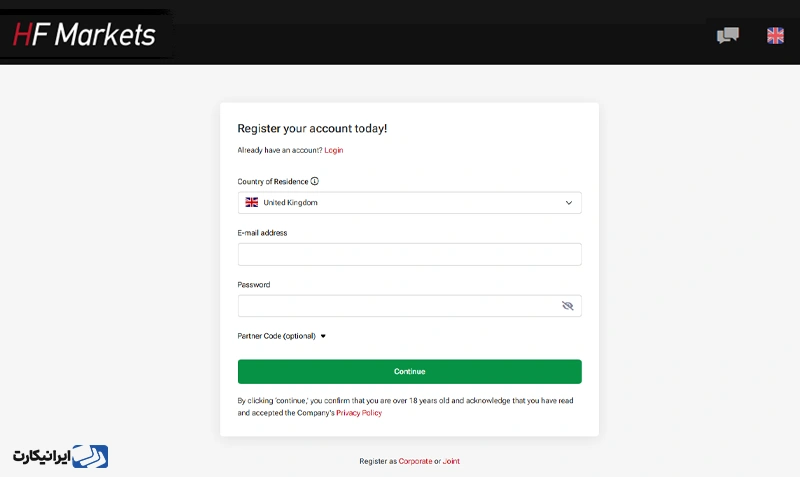Open the Country of Residence dropdown
Image resolution: width=800 pixels, height=477 pixels.
pos(409,203)
